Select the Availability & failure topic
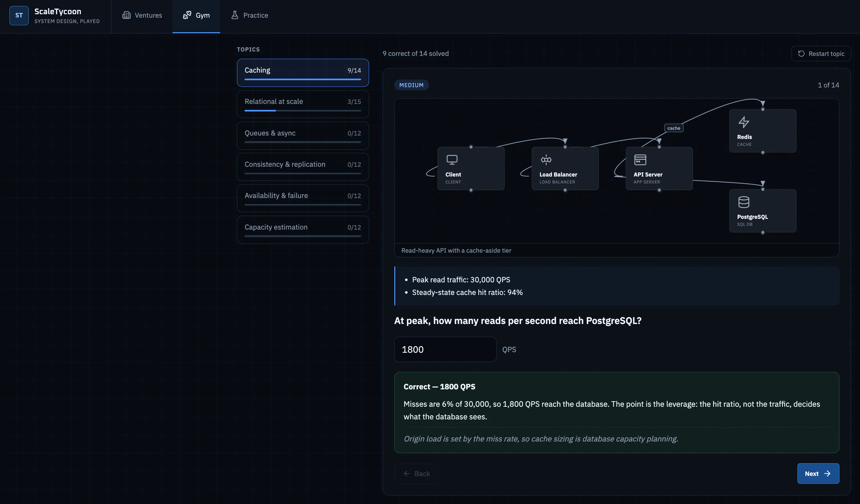Screen dimensions: 860x504 [x=303, y=198]
